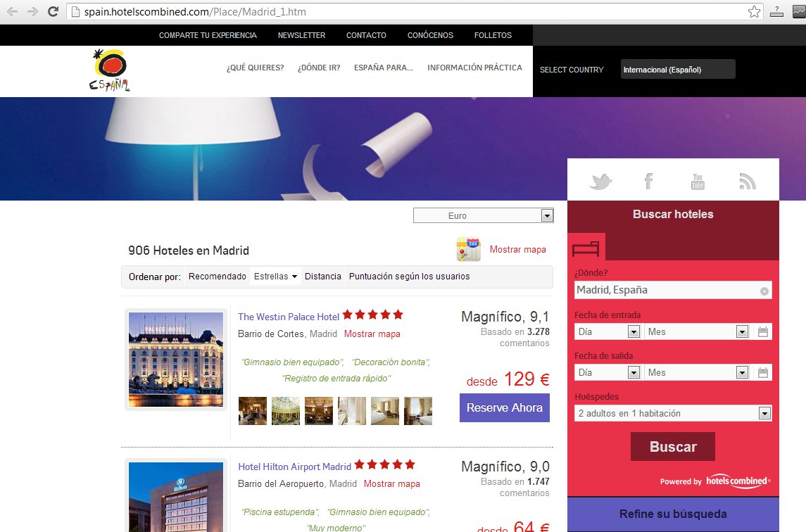Open the Newsletter menu item

[302, 35]
